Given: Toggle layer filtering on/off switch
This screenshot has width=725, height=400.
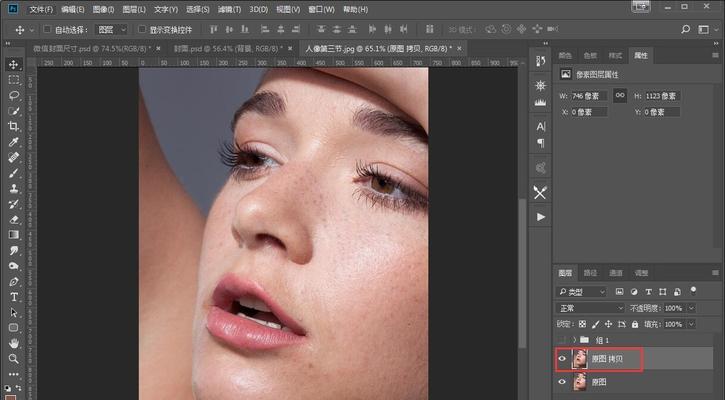Looking at the screenshot, I should pos(693,290).
